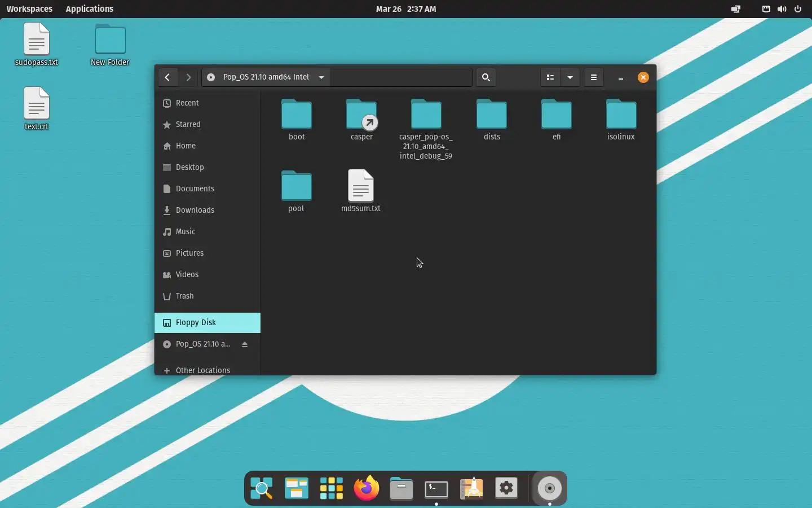
Task: Click the disc drive icon in dock
Action: pyautogui.click(x=550, y=488)
